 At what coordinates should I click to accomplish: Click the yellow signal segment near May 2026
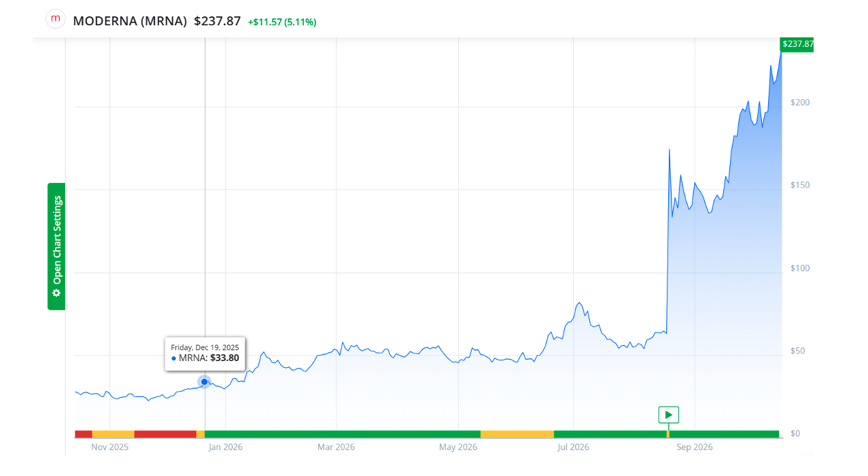(x=517, y=434)
